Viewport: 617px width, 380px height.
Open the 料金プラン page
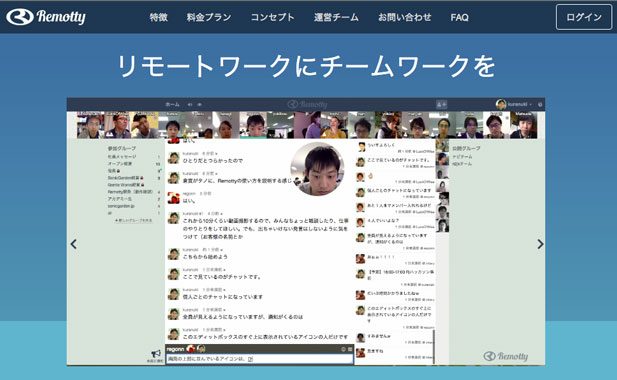(209, 17)
